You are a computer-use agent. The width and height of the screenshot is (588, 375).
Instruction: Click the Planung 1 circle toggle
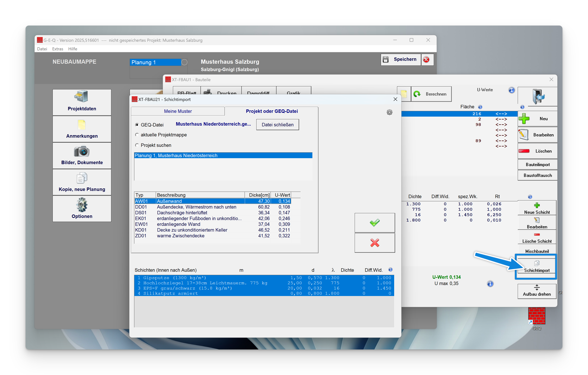tap(185, 62)
